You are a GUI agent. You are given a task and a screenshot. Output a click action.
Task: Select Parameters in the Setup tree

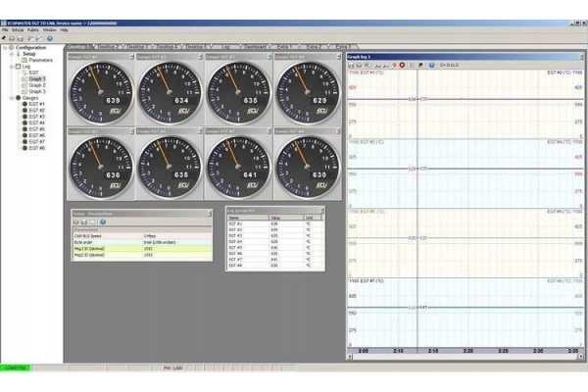click(40, 60)
